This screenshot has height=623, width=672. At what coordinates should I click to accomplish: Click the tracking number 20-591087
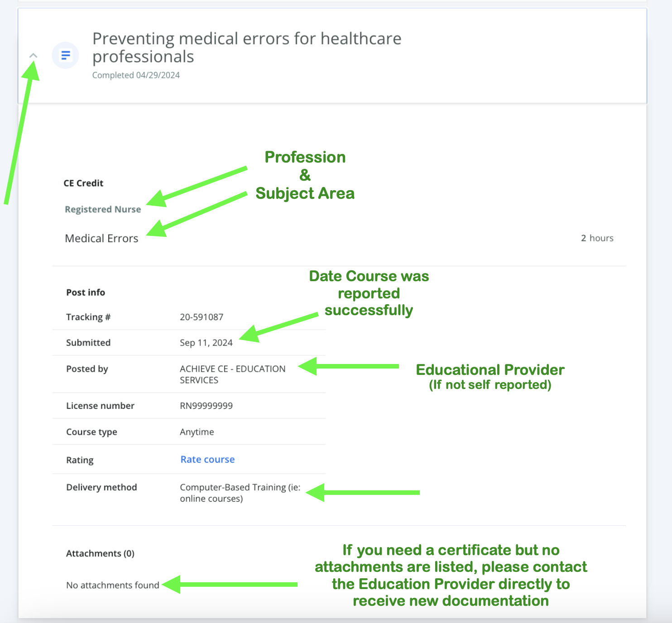(x=202, y=317)
